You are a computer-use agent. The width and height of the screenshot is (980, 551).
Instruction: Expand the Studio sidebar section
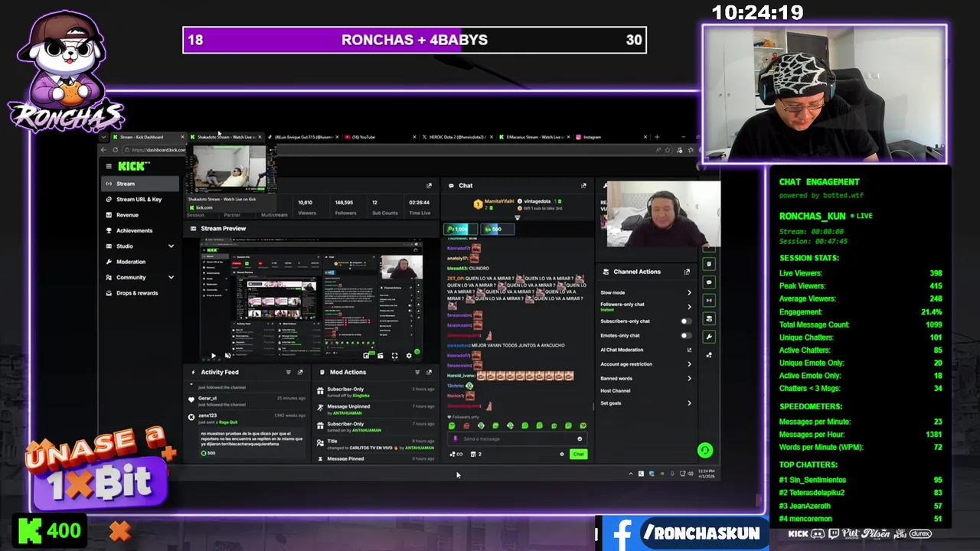click(x=171, y=246)
